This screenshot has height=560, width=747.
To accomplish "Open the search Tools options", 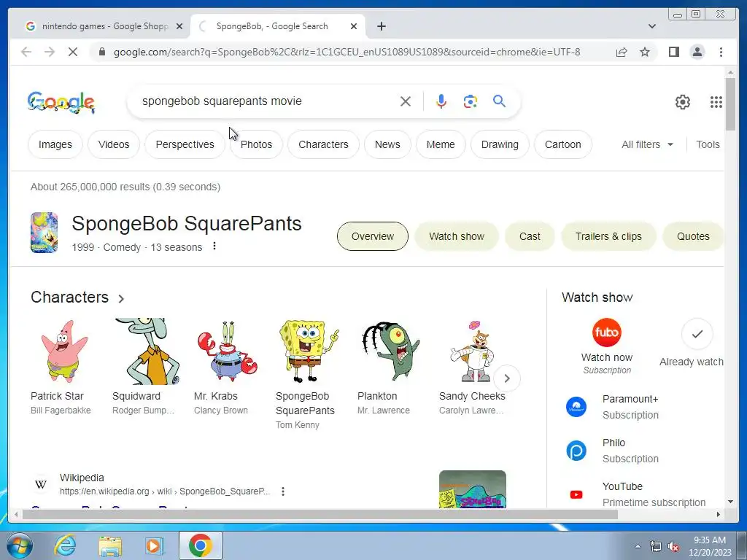I will [708, 144].
